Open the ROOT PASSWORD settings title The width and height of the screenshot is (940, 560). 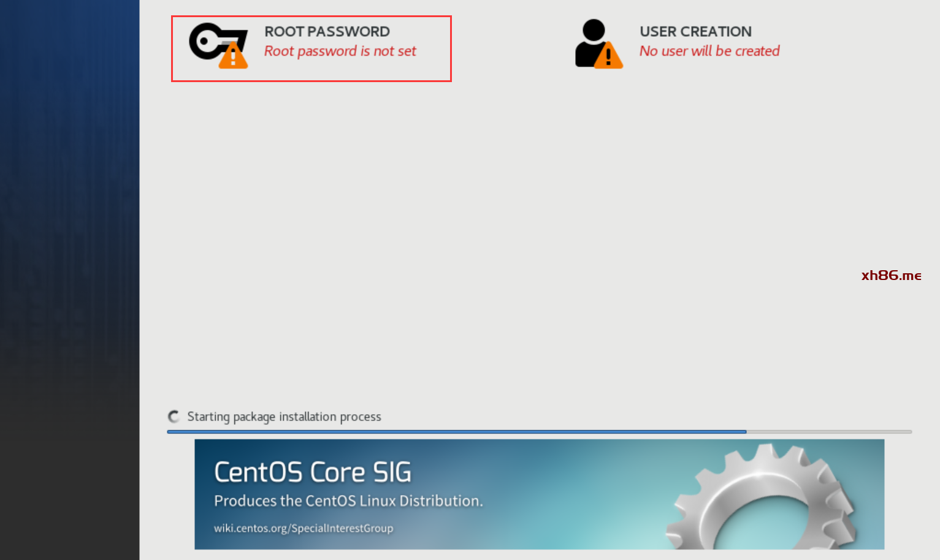point(327,31)
